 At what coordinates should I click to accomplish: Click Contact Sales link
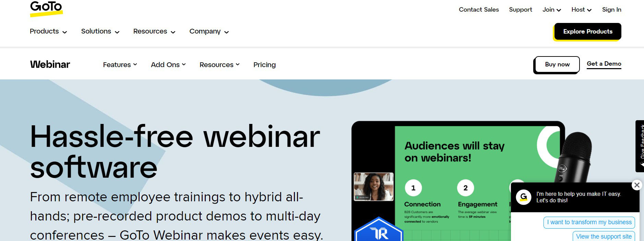click(479, 10)
